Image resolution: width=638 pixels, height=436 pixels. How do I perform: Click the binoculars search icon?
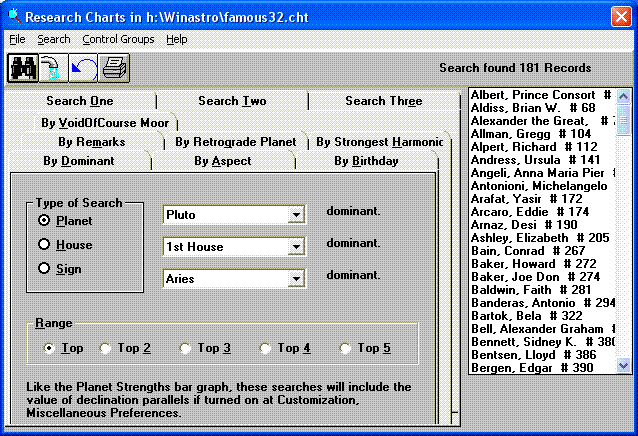[22, 68]
